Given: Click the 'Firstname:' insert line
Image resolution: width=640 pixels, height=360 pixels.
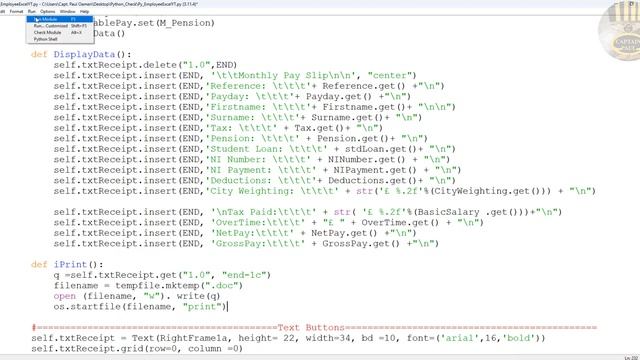Looking at the screenshot, I should point(254,107).
